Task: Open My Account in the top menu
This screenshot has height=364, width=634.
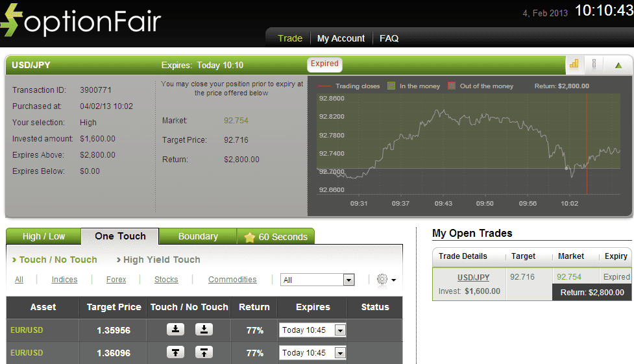Action: [341, 38]
